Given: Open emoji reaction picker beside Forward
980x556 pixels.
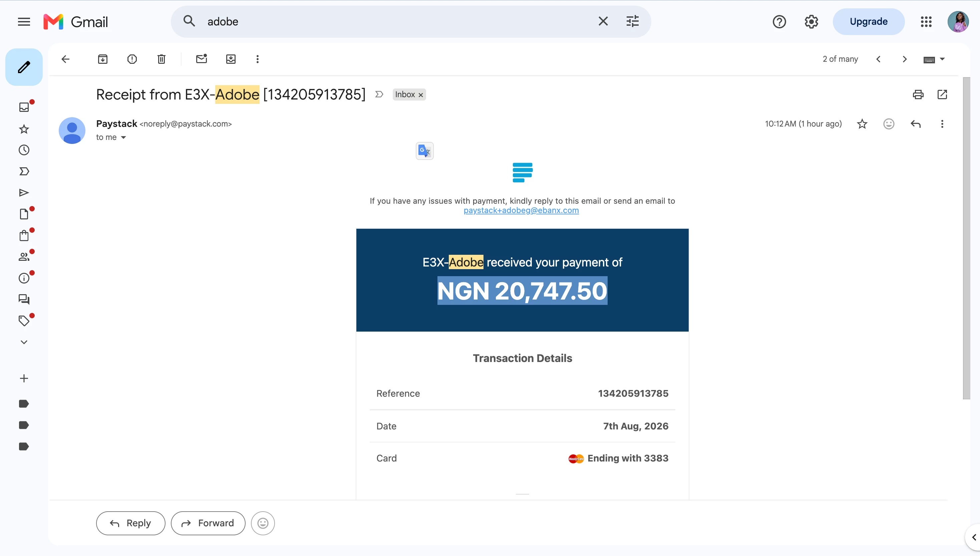Looking at the screenshot, I should click(x=263, y=523).
